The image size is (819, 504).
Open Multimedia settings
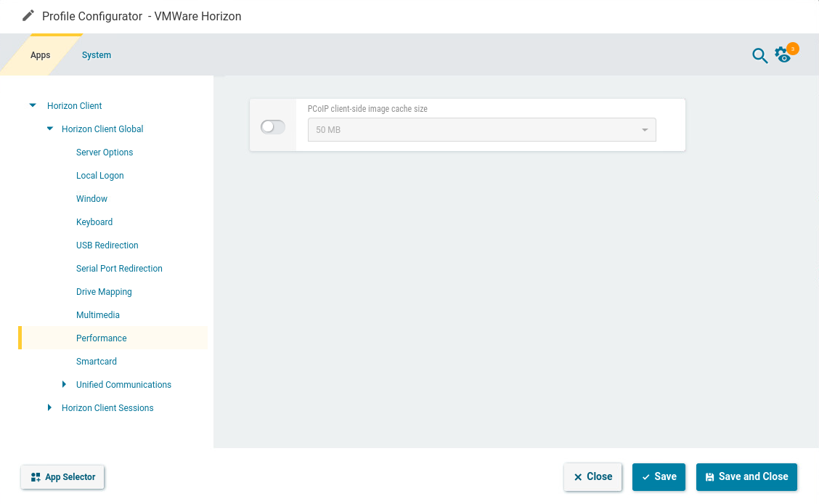click(x=98, y=315)
